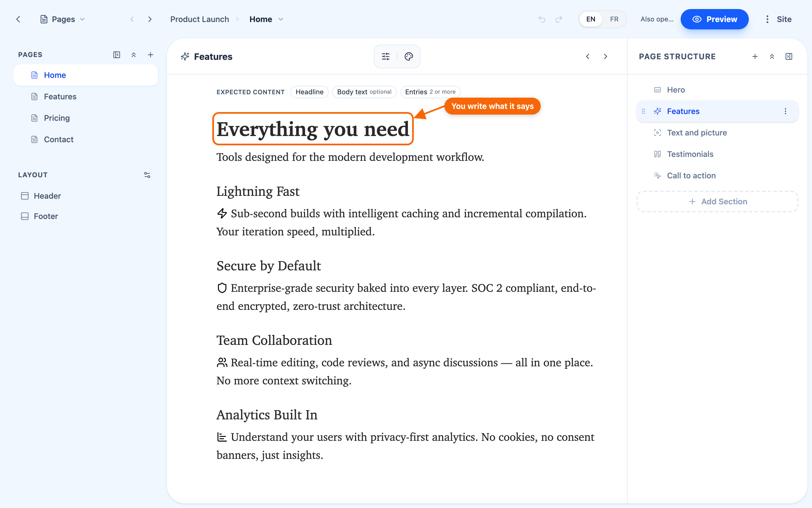Select the Footer layout item
Image resolution: width=812 pixels, height=508 pixels.
(x=85, y=216)
